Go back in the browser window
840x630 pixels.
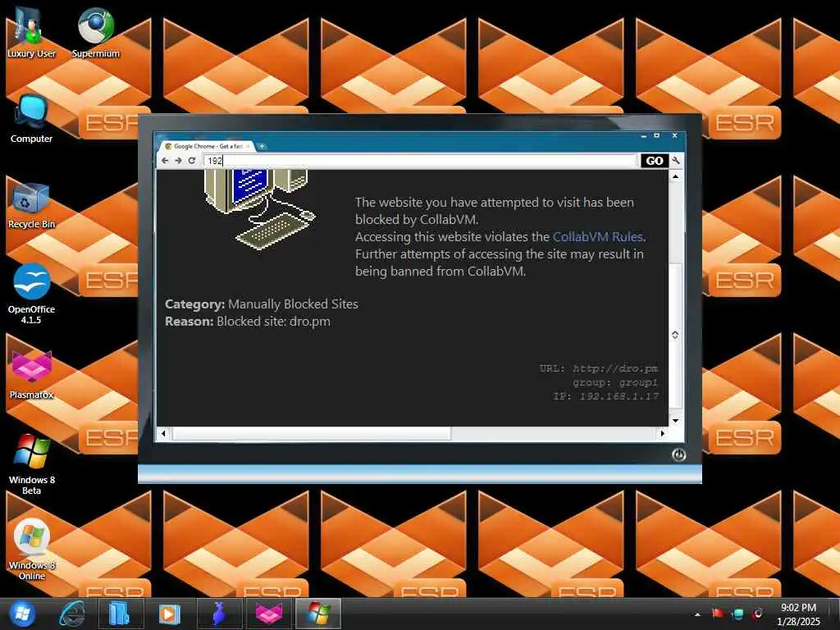tap(165, 160)
